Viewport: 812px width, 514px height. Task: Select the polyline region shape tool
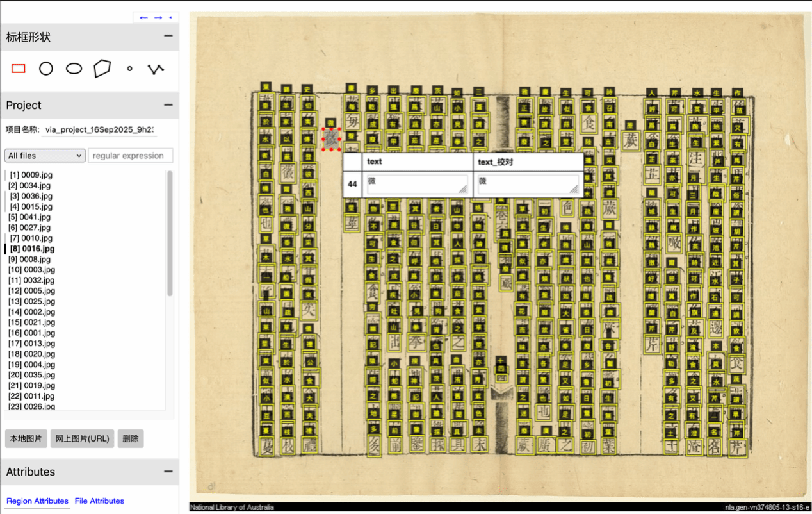156,69
